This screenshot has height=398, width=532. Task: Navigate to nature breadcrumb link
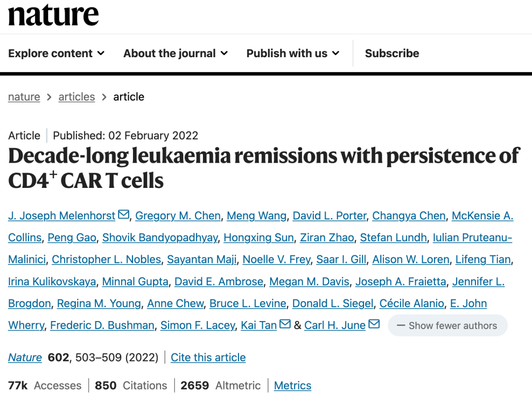click(x=24, y=97)
